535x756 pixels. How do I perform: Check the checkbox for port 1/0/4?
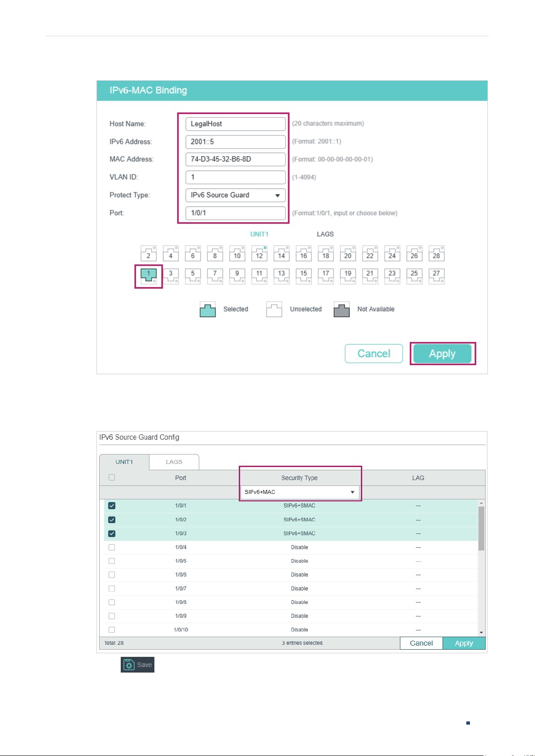point(112,547)
